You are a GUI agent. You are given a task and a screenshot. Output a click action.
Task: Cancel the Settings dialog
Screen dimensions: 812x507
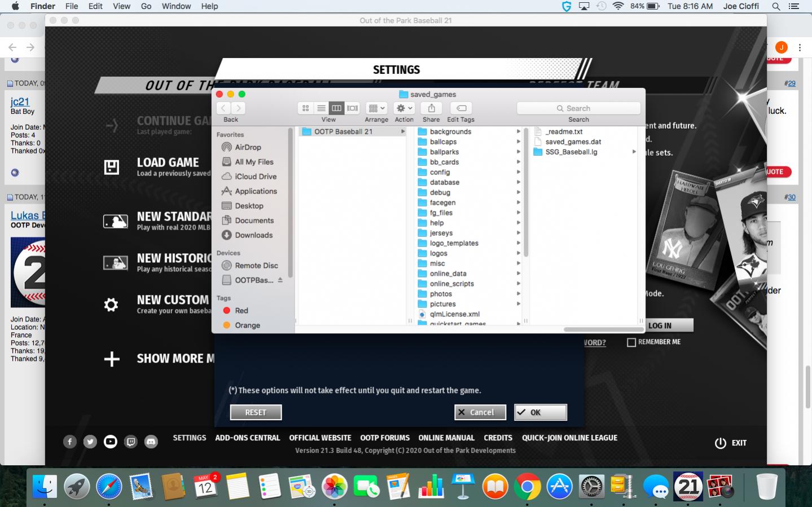(480, 412)
